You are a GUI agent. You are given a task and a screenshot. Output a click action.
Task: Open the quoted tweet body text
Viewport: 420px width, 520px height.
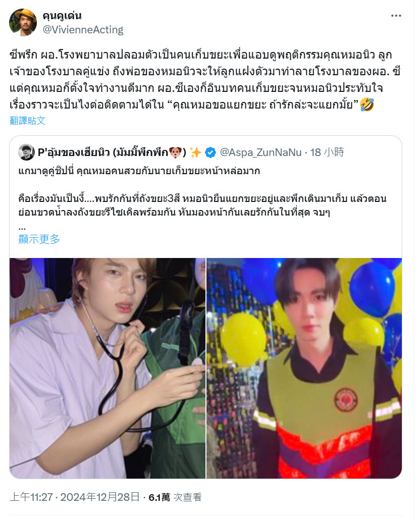202,198
